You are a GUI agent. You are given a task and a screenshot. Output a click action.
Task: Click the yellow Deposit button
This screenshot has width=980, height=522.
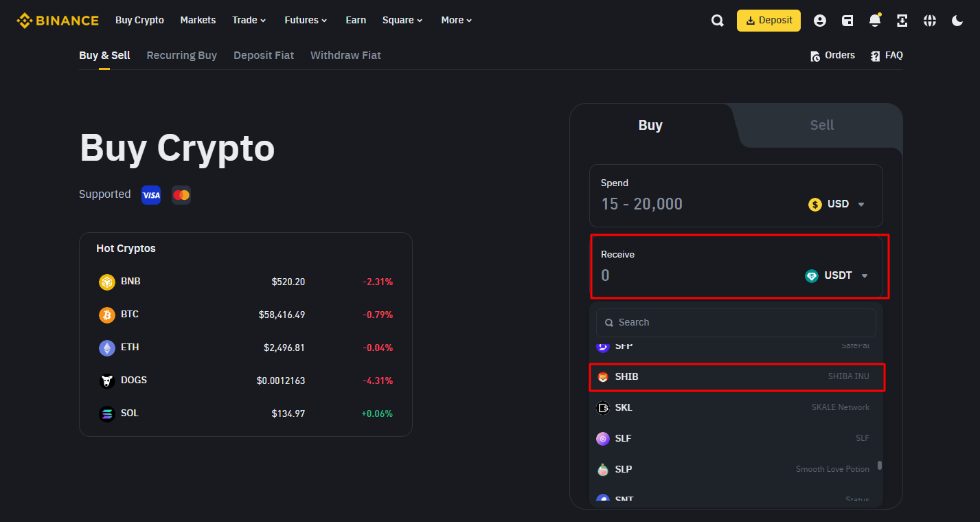(768, 21)
